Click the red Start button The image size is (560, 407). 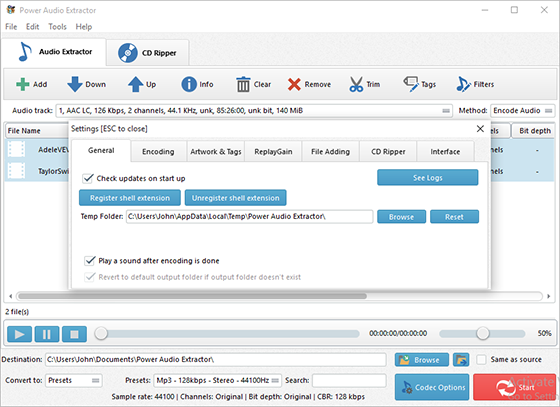click(515, 387)
